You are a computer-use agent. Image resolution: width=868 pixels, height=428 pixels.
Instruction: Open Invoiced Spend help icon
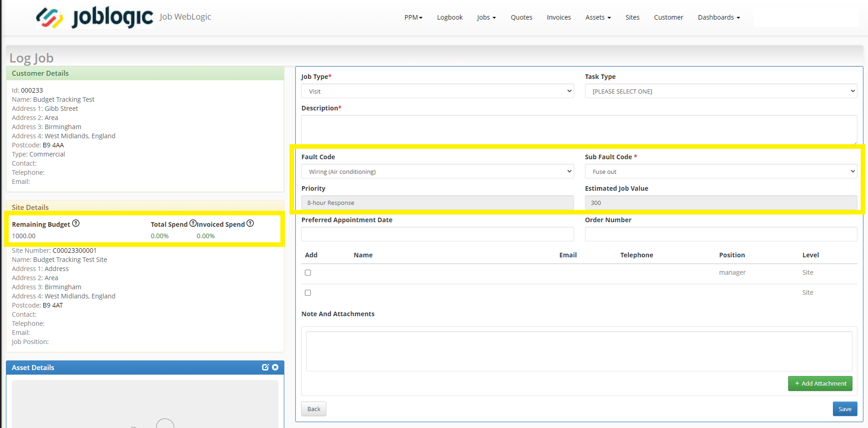pyautogui.click(x=250, y=223)
